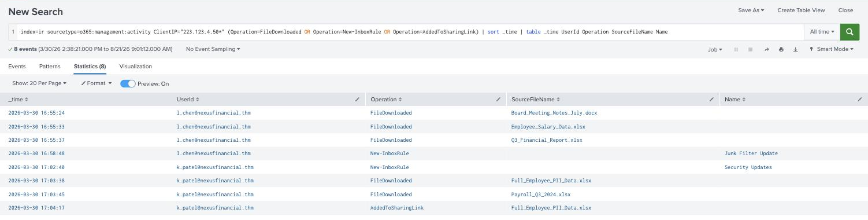Switch to the Patterns tab
Image resolution: width=868 pixels, height=220 pixels.
(50, 67)
